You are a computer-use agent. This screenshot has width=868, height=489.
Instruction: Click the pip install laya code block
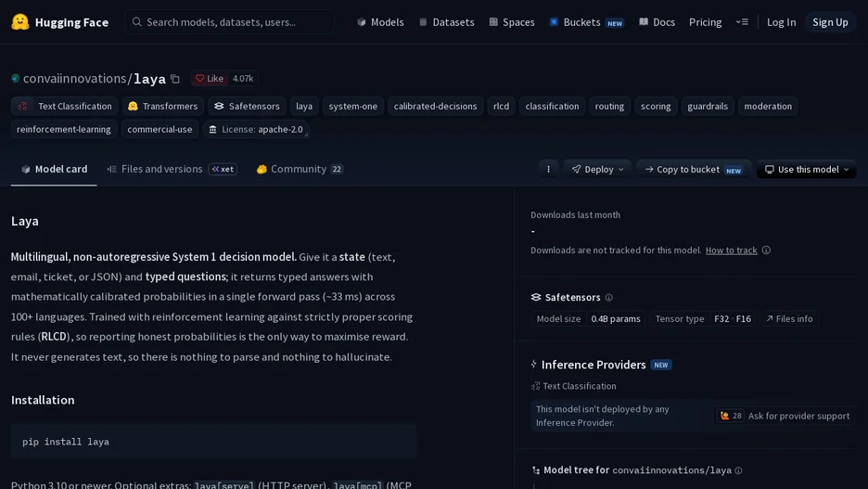213,442
